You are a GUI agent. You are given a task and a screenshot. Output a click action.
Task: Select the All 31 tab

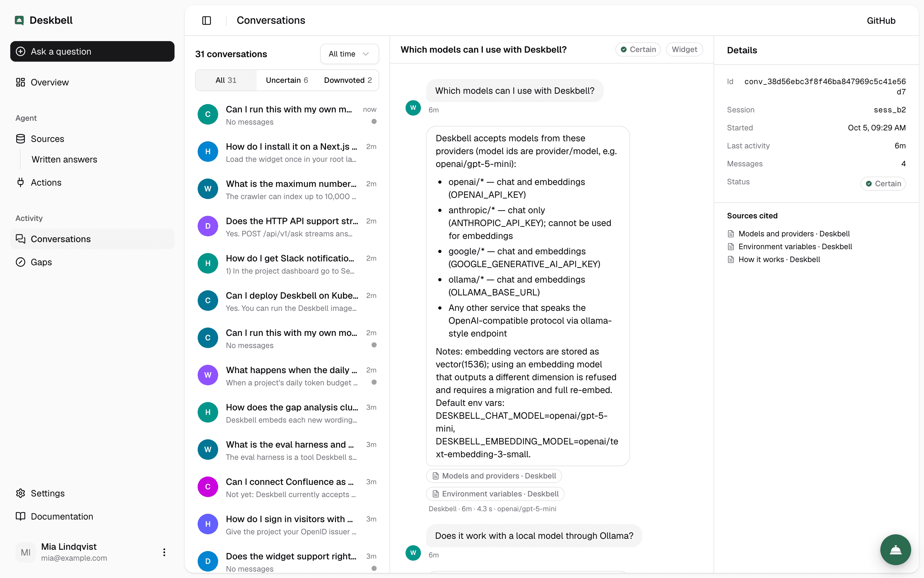pyautogui.click(x=226, y=80)
